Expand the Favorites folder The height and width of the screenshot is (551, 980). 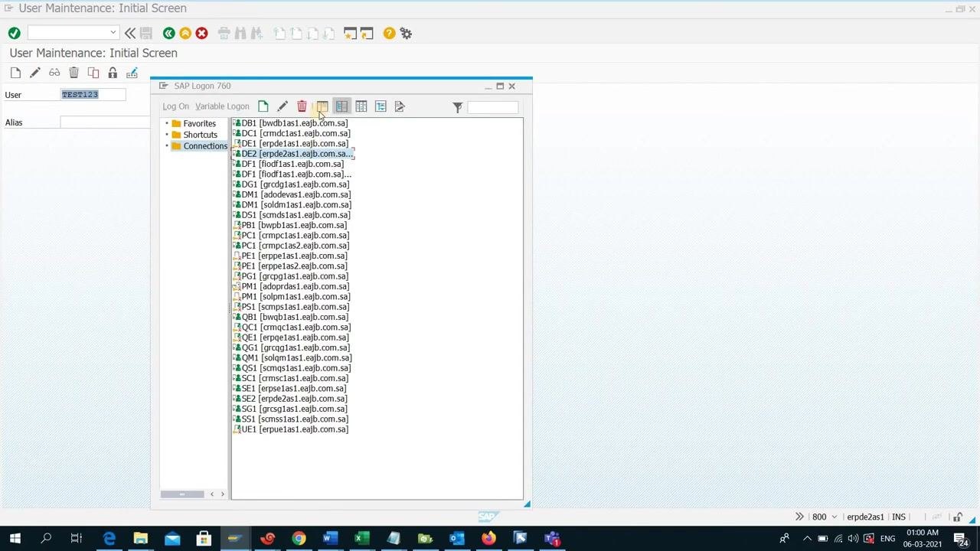167,123
